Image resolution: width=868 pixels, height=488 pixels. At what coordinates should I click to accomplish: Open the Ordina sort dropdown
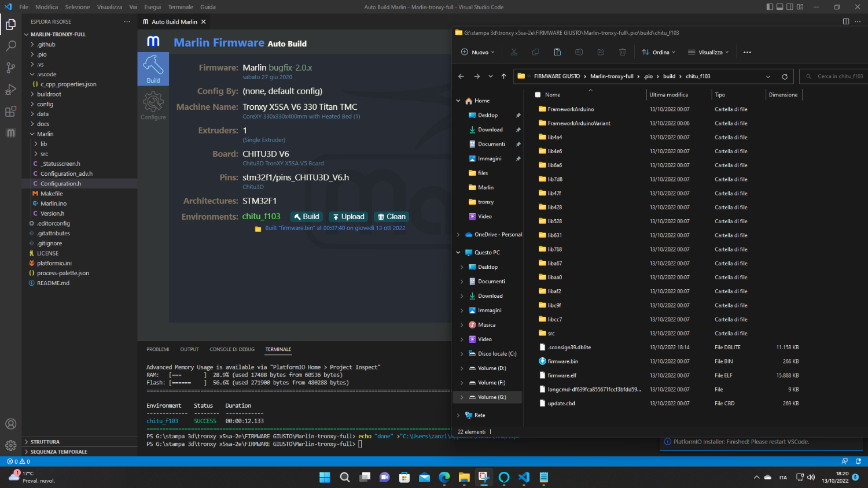659,52
